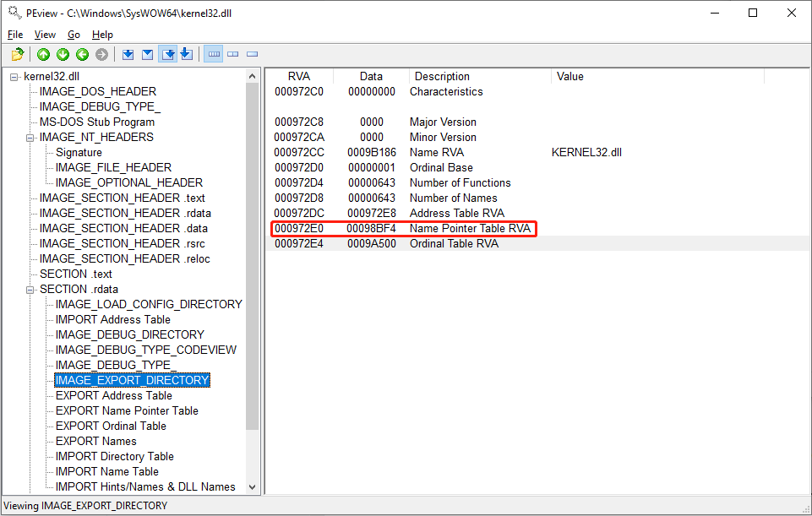
Task: Click the highlighted blue down-arrow toolbar icon
Action: point(168,55)
